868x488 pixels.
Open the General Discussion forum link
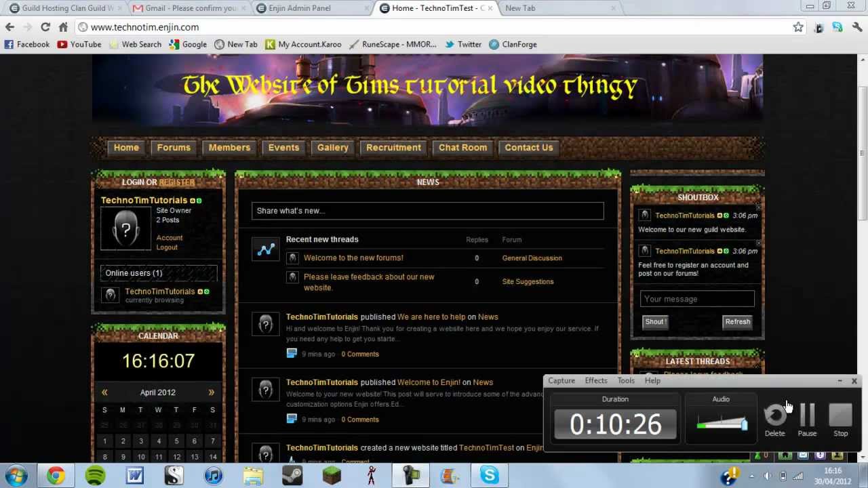click(x=532, y=258)
